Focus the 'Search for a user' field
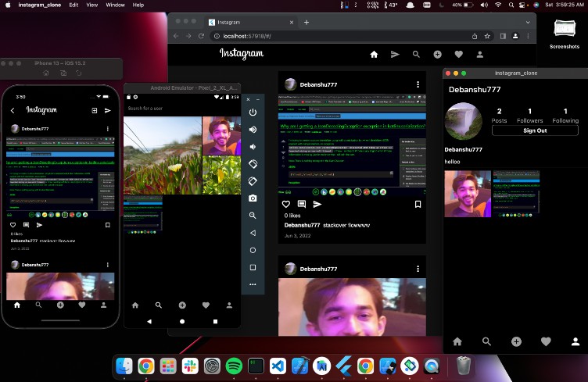Viewport: 588px width, 382px height. click(x=182, y=109)
